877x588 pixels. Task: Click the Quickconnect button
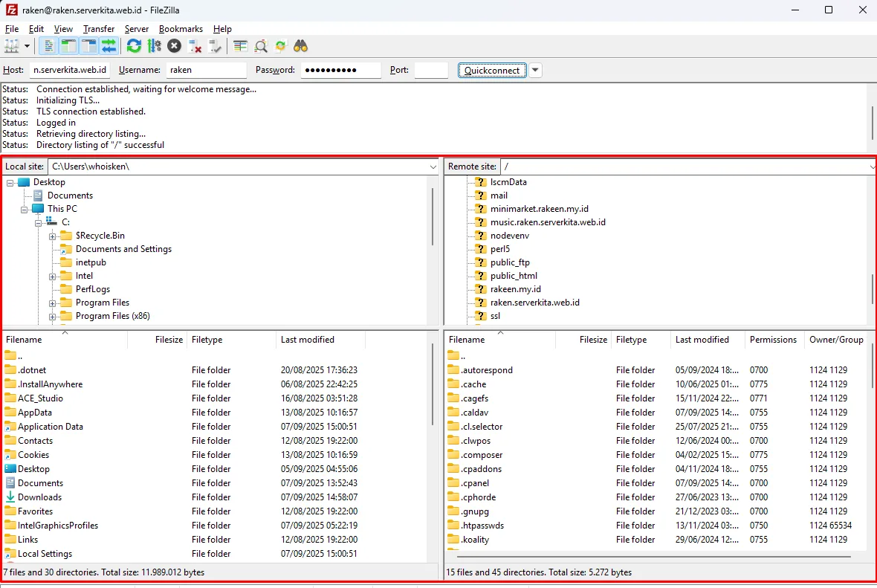coord(492,70)
